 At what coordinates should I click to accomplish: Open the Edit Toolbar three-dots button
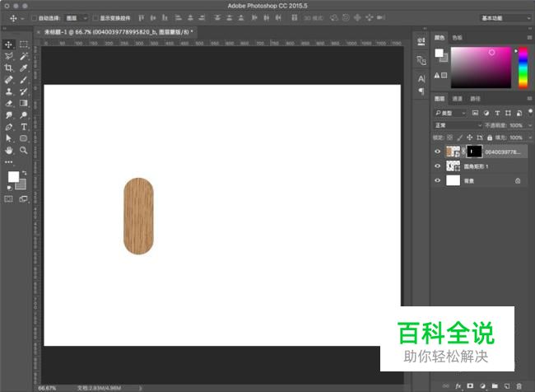coord(8,162)
